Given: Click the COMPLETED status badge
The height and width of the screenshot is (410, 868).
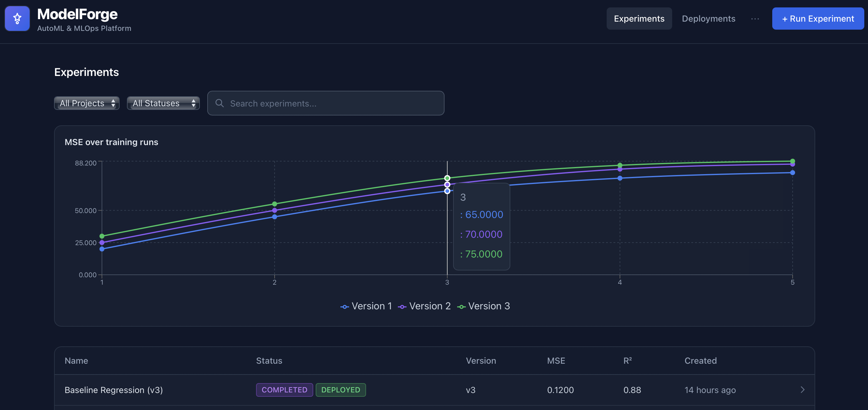Looking at the screenshot, I should pos(284,390).
